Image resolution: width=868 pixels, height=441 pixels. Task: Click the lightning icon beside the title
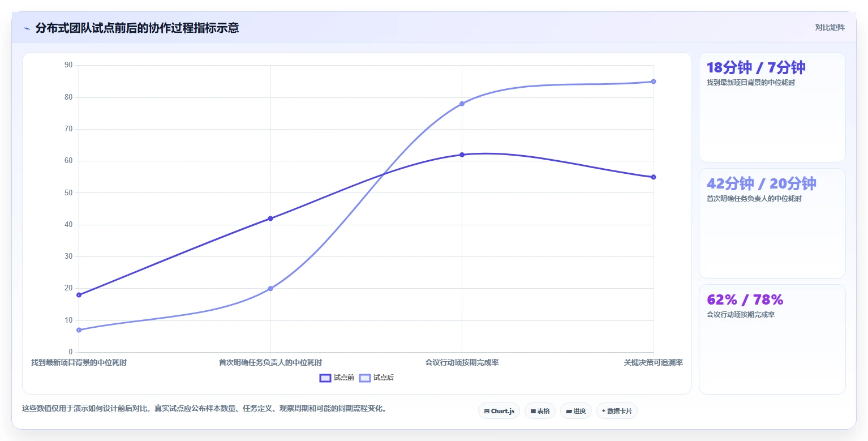click(27, 28)
